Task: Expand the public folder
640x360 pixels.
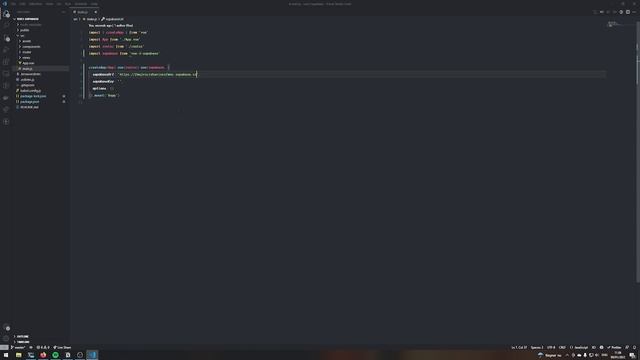Action: (x=25, y=30)
